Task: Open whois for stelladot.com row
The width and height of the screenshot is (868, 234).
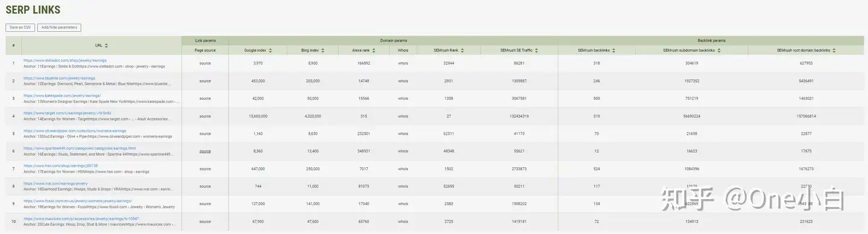Action: click(403, 63)
